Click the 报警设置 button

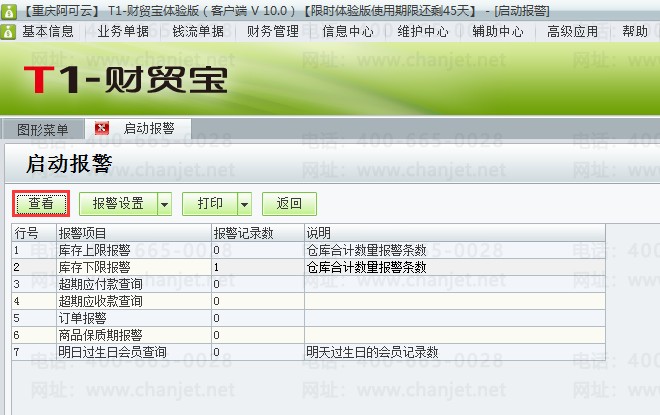pyautogui.click(x=118, y=204)
